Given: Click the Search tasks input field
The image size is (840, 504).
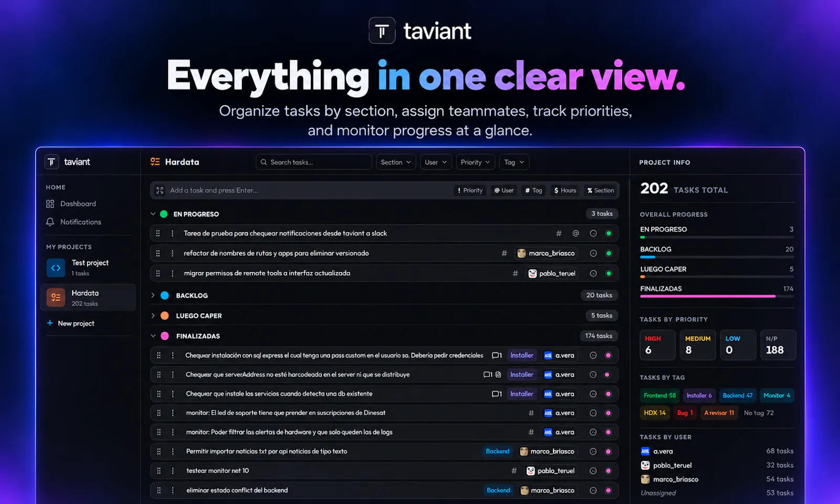Looking at the screenshot, I should tap(314, 162).
